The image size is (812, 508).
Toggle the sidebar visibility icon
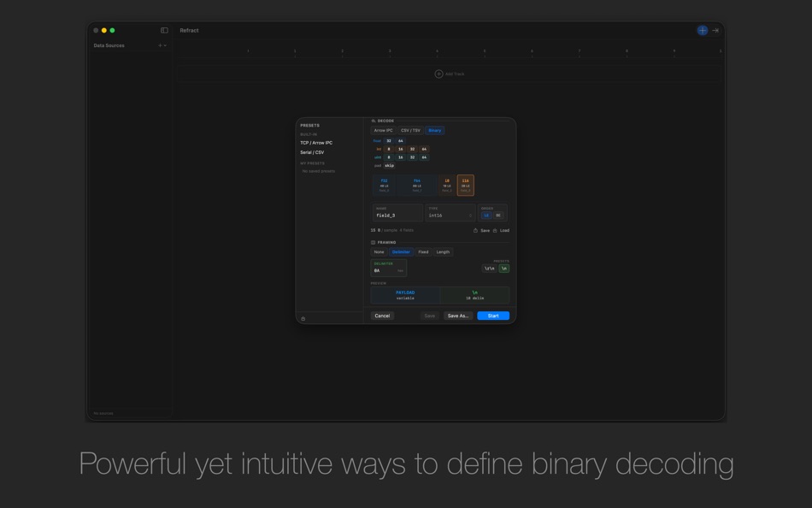tap(164, 30)
